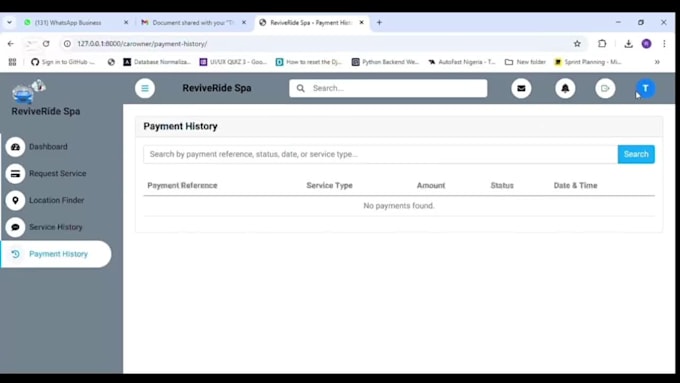This screenshot has width=680, height=383.
Task: Open the browser extensions puzzle icon
Action: 602,44
